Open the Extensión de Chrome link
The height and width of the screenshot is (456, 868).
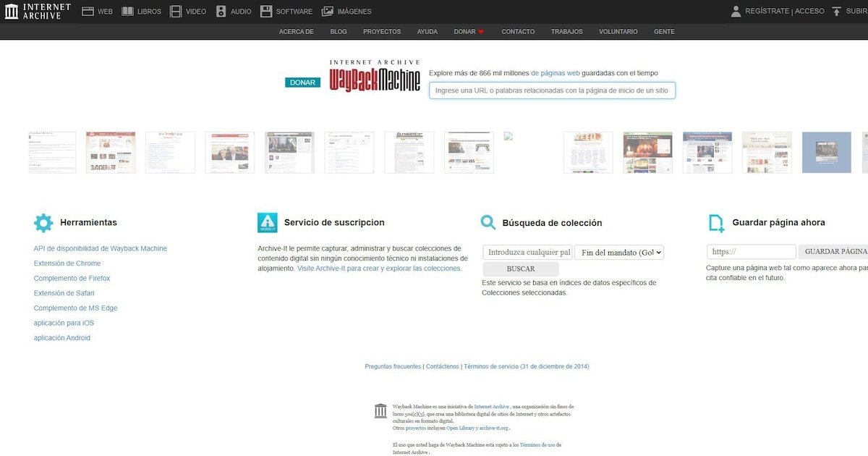(67, 263)
